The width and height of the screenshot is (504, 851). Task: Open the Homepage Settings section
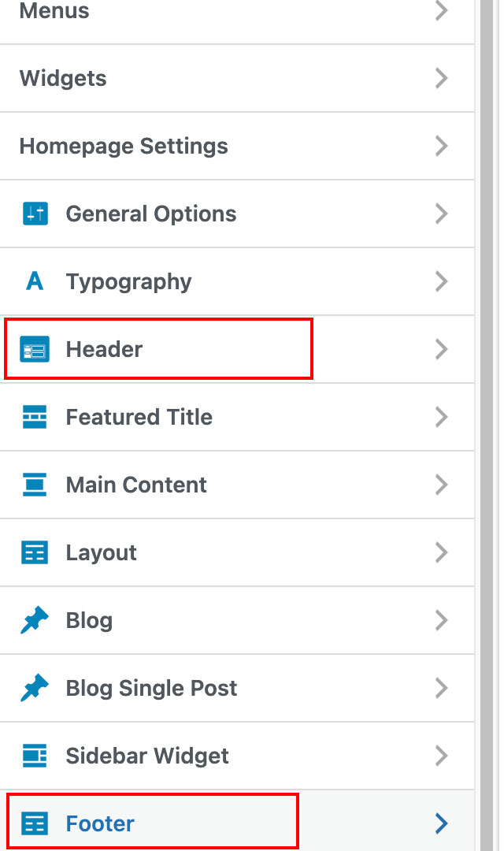(124, 146)
